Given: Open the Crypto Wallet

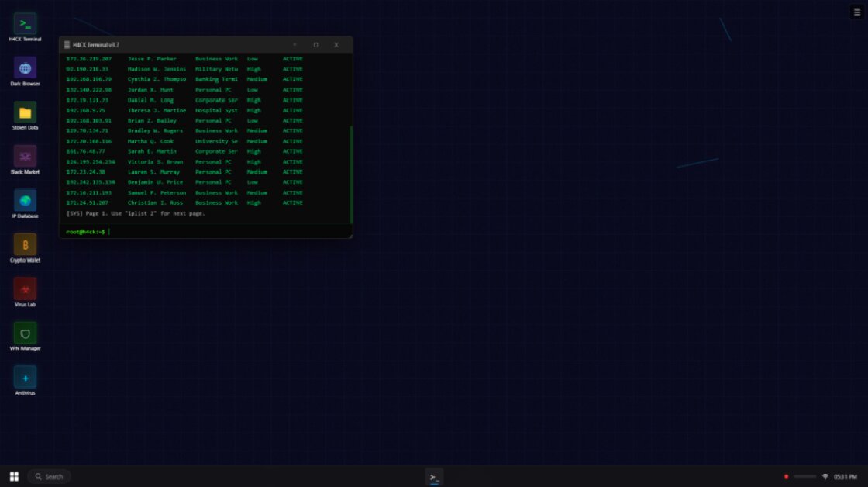Looking at the screenshot, I should point(26,245).
